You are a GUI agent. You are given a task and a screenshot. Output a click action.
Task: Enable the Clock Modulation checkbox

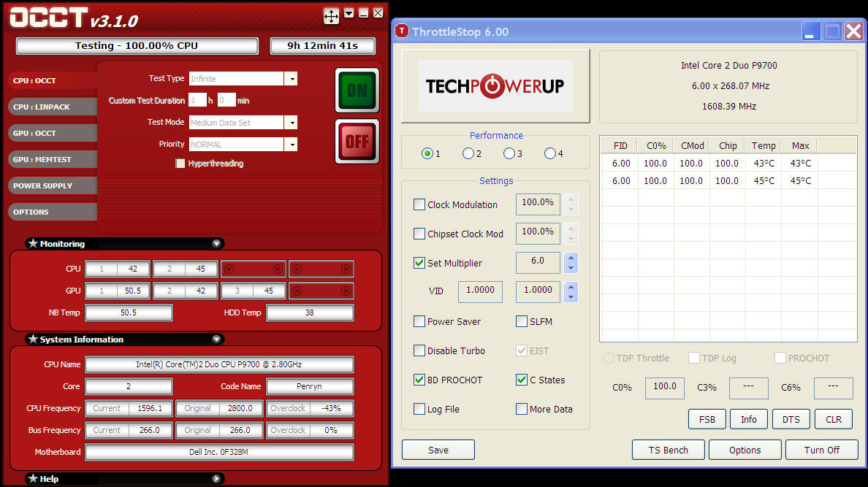(419, 205)
